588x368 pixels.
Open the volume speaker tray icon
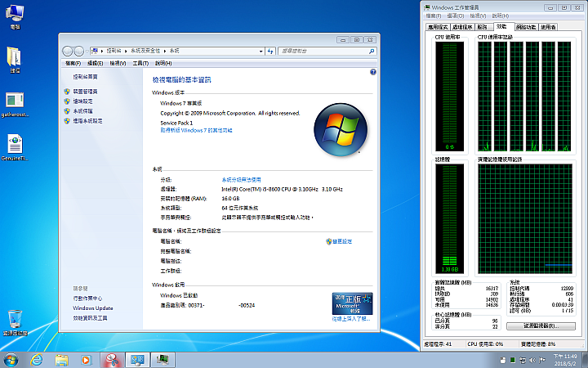(532, 360)
